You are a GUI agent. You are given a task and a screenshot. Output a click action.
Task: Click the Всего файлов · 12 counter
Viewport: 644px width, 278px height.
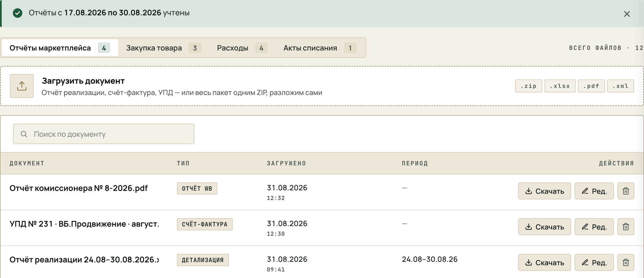(x=606, y=48)
